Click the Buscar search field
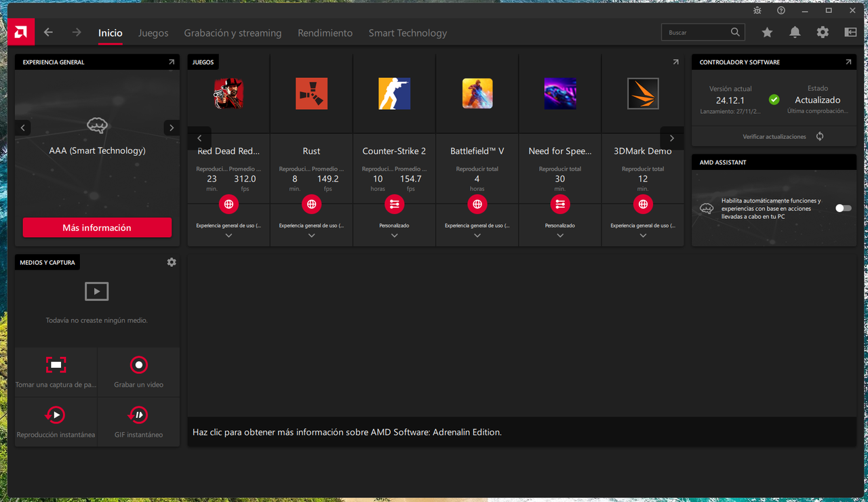Viewport: 868px width, 502px height. pyautogui.click(x=703, y=32)
